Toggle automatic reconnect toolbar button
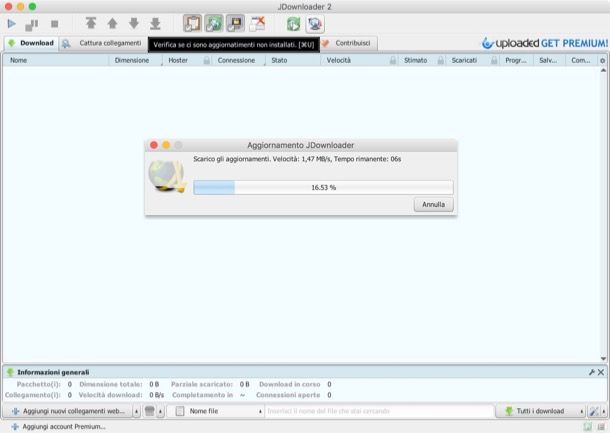610x433 pixels. click(214, 24)
